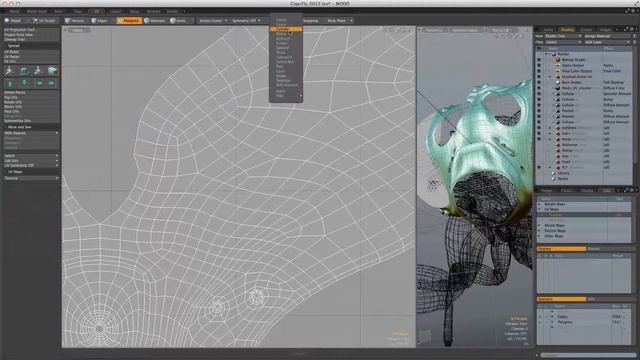This screenshot has height=360, width=640.
Task: Toggle visibility eye for Specular Amount Cellular layer
Action: click(x=539, y=93)
